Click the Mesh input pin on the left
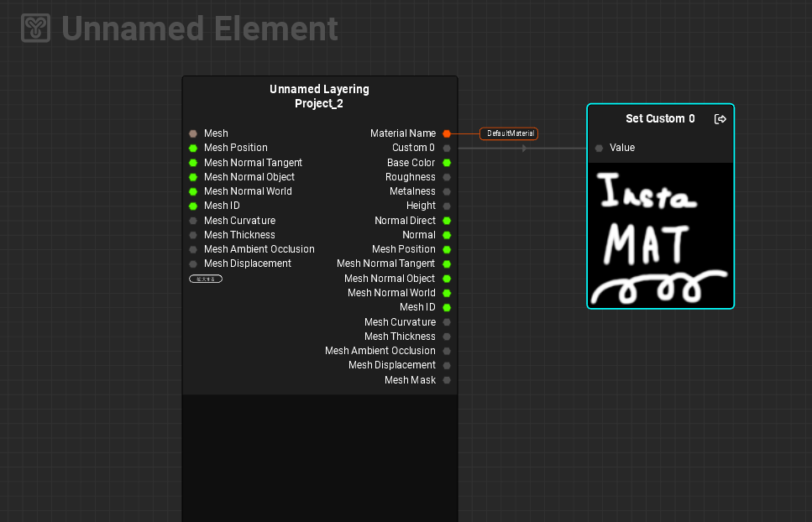812x522 pixels. [193, 133]
